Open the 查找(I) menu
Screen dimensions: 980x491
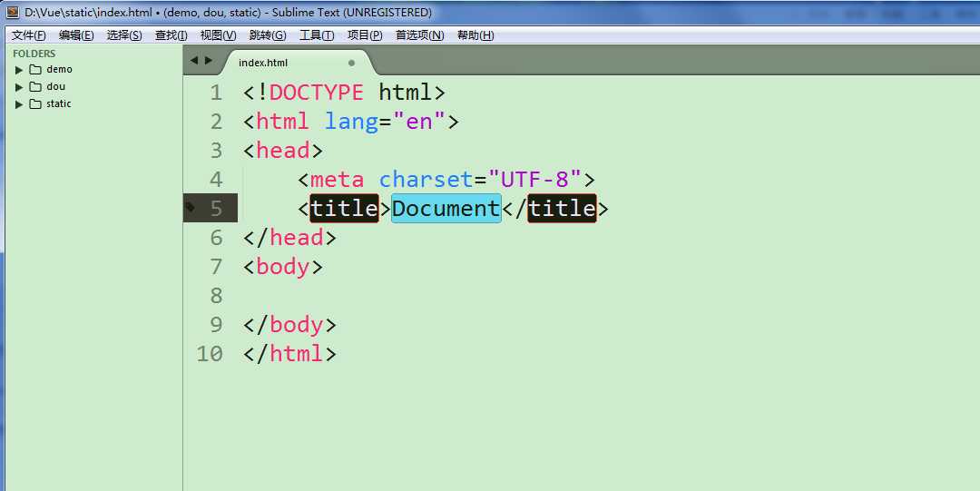pos(171,35)
